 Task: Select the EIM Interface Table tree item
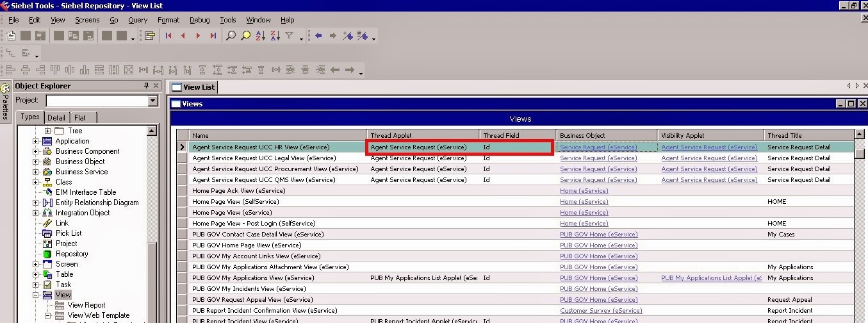click(86, 192)
